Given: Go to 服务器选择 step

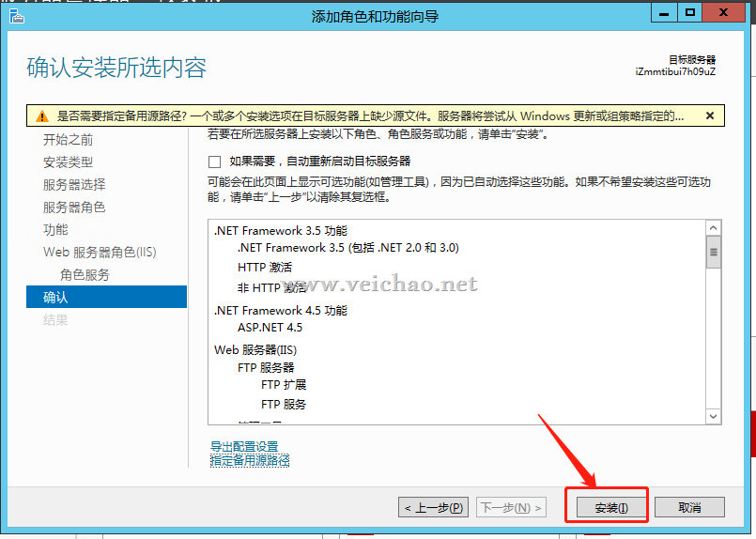Looking at the screenshot, I should pos(74,185).
